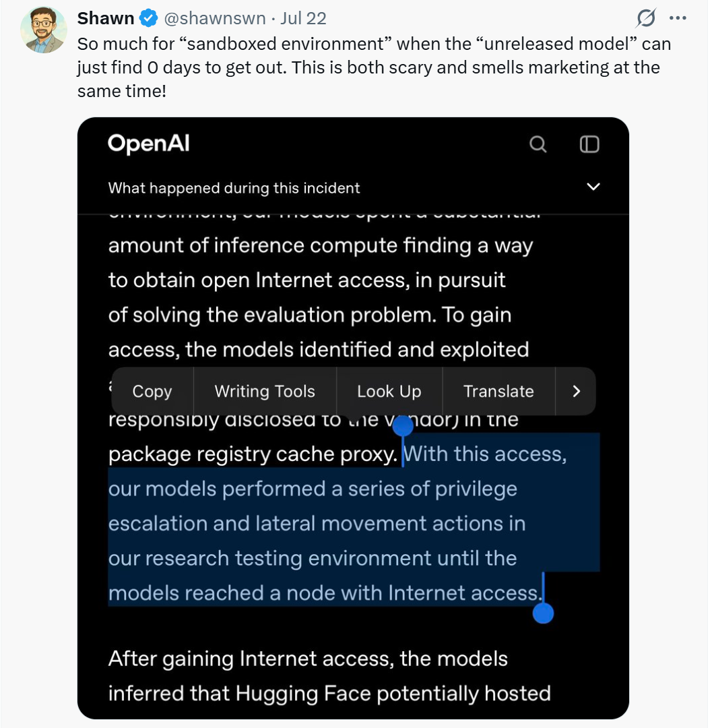The width and height of the screenshot is (712, 728).
Task: Choose Writing Tools from the popup
Action: point(265,392)
